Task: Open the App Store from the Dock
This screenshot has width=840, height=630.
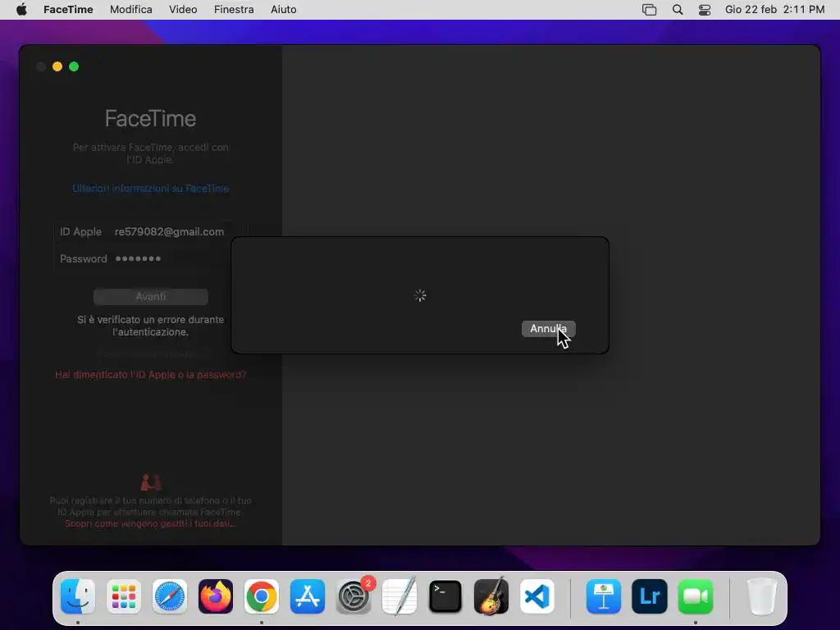Action: click(x=308, y=596)
